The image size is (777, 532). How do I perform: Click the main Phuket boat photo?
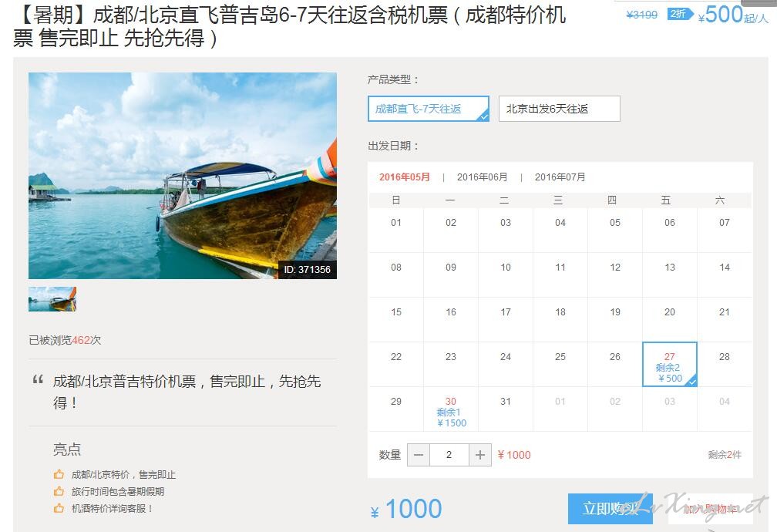pyautogui.click(x=183, y=176)
